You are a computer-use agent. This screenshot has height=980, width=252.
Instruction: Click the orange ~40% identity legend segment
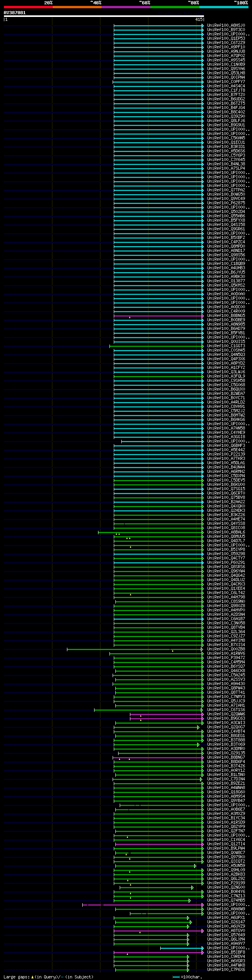[x=77, y=7]
